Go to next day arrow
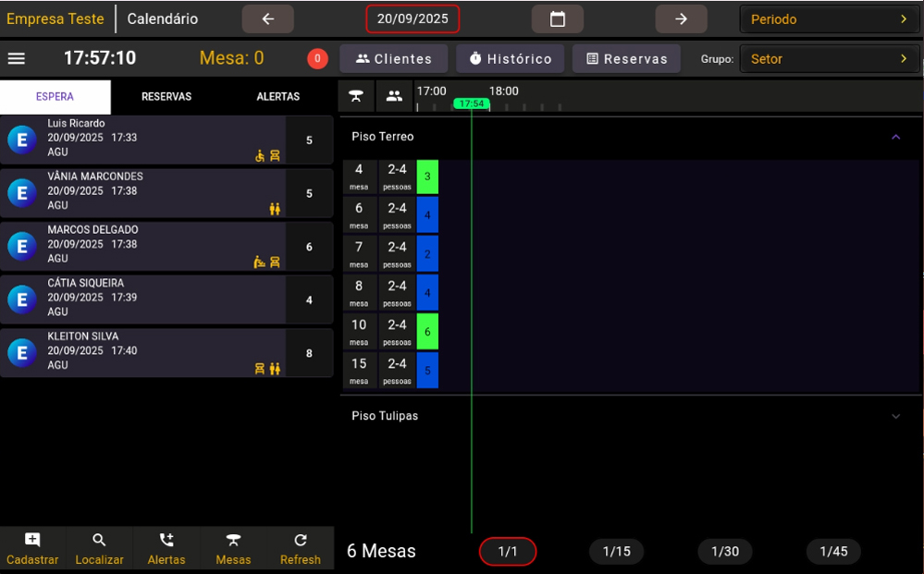 (681, 18)
